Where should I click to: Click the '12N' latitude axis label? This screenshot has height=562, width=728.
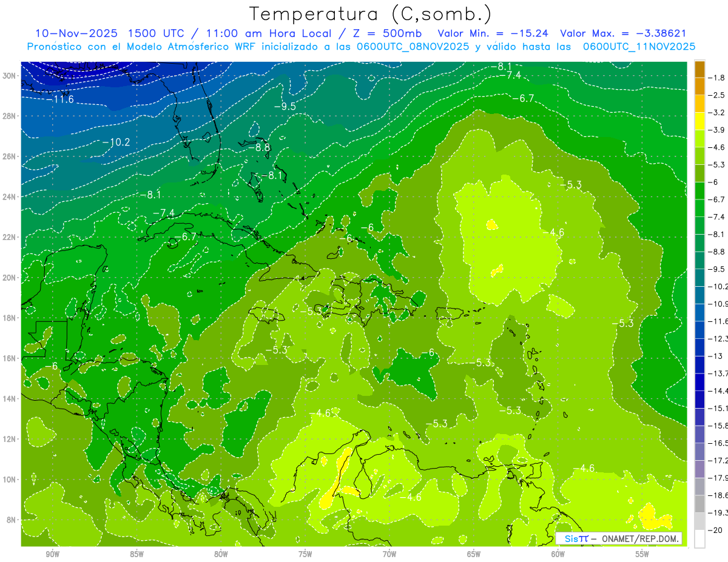[x=10, y=439]
